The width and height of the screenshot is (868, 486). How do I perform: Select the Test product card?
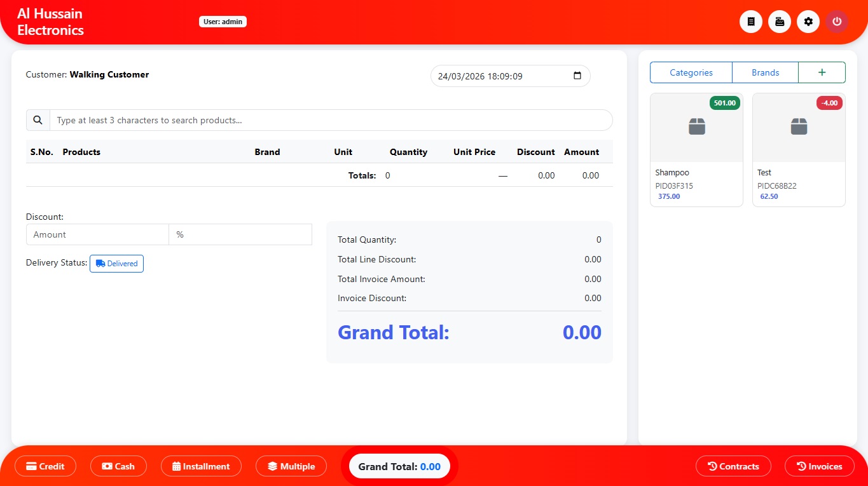coord(799,150)
